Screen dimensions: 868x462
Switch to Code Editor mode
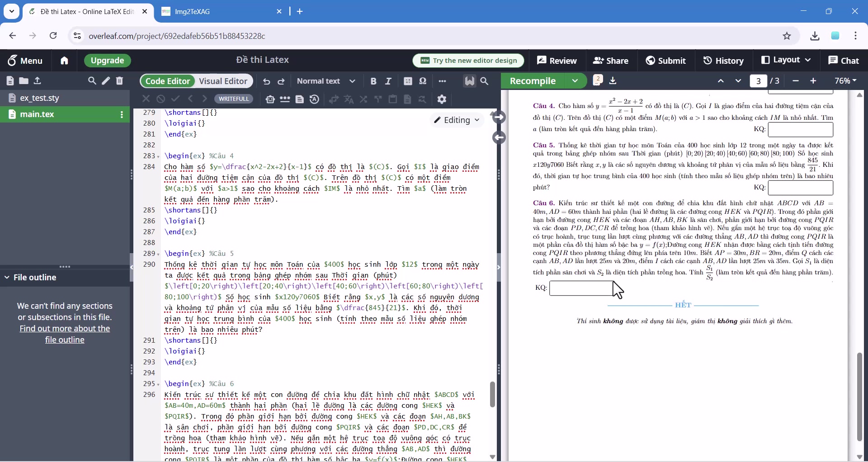point(168,81)
